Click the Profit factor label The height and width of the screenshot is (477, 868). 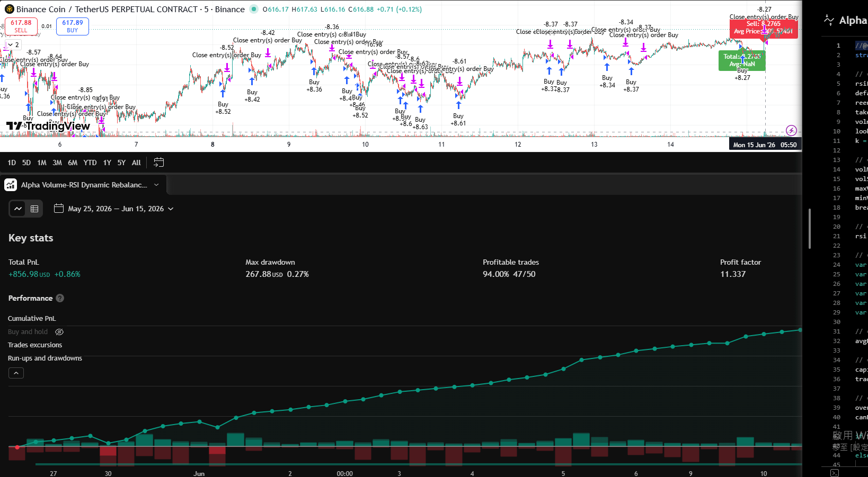(740, 262)
